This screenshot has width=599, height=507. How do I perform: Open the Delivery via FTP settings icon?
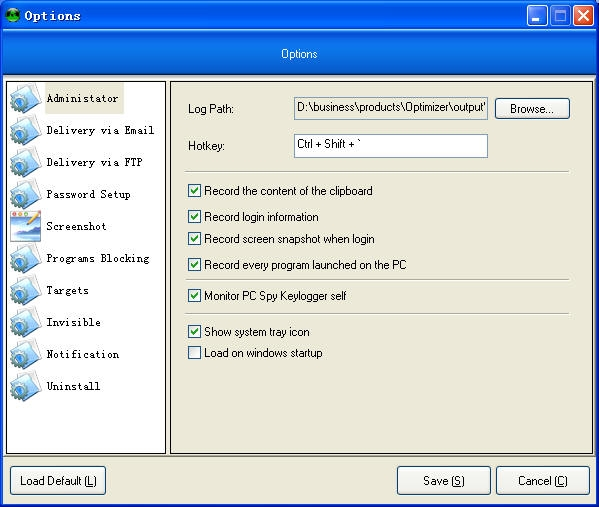(x=26, y=162)
